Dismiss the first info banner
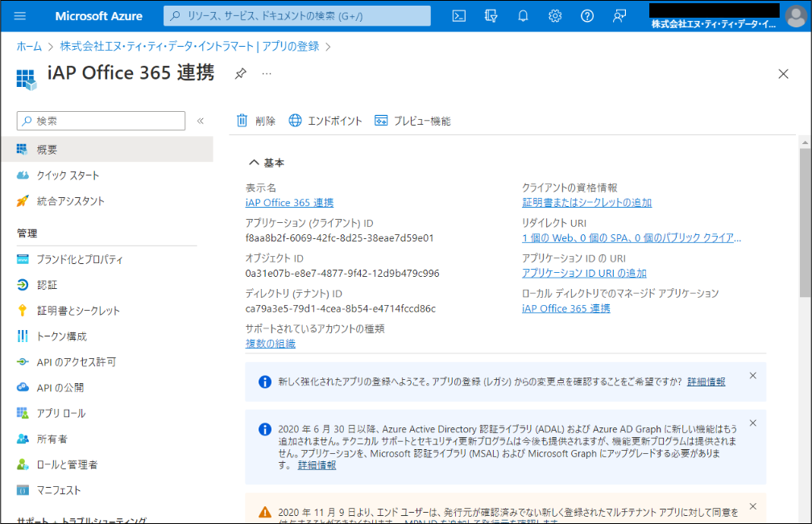 point(752,376)
